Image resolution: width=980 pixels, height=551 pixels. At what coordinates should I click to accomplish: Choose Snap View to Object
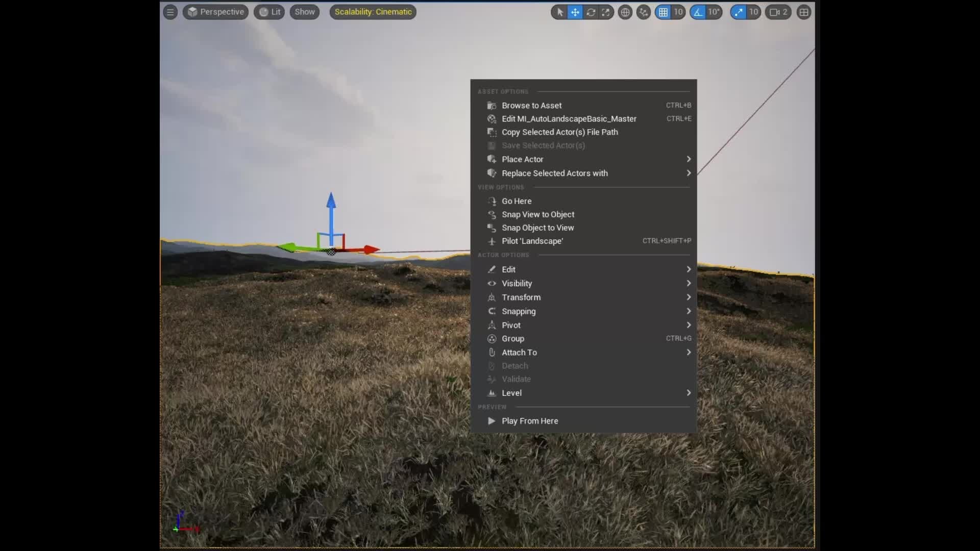pos(537,214)
